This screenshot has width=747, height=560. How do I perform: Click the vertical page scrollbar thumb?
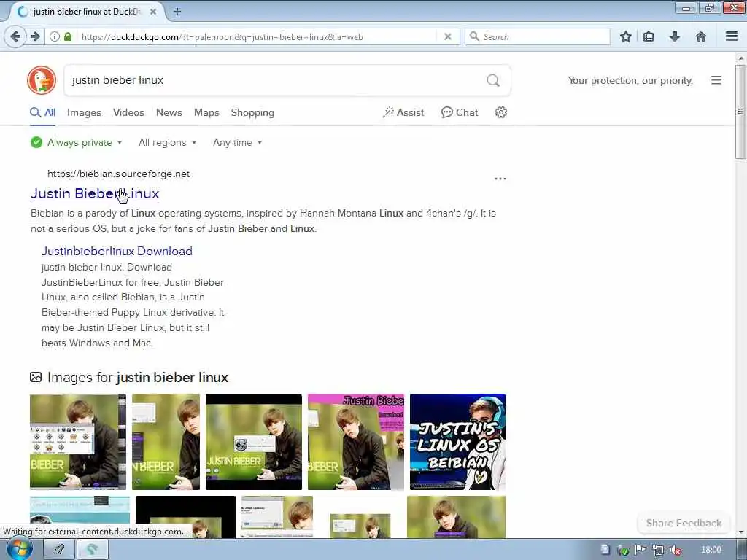pyautogui.click(x=740, y=112)
